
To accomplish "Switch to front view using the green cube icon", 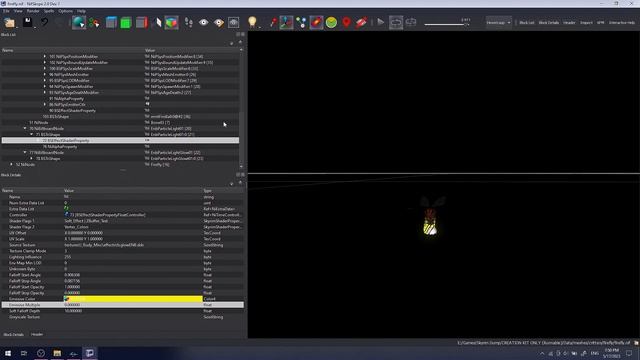I will [126, 22].
